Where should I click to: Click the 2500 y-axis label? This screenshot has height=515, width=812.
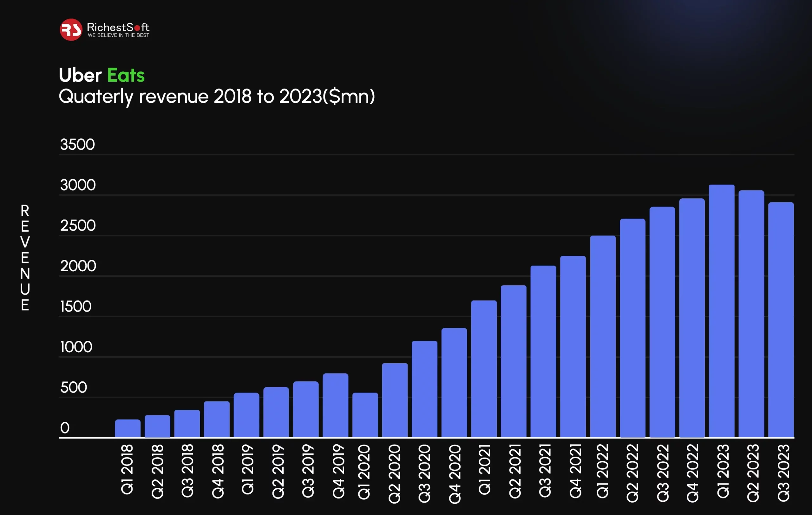click(78, 225)
